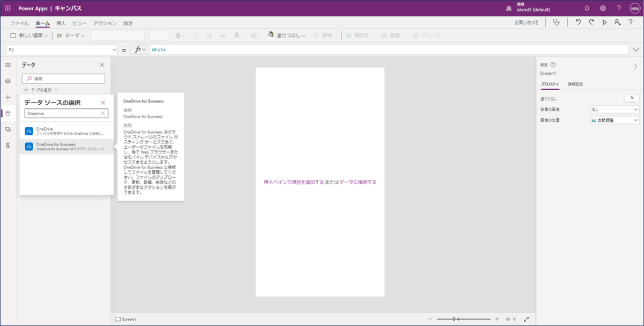The image size is (644, 326).
Task: Collapse the right properties pane chevron
Action: click(635, 66)
